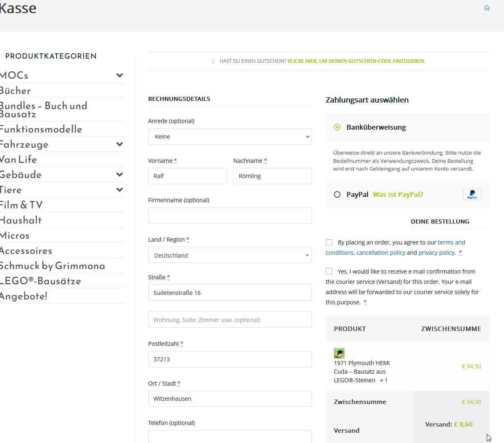
Task: Open Schmuck by Grimmona category
Action: coord(52,266)
